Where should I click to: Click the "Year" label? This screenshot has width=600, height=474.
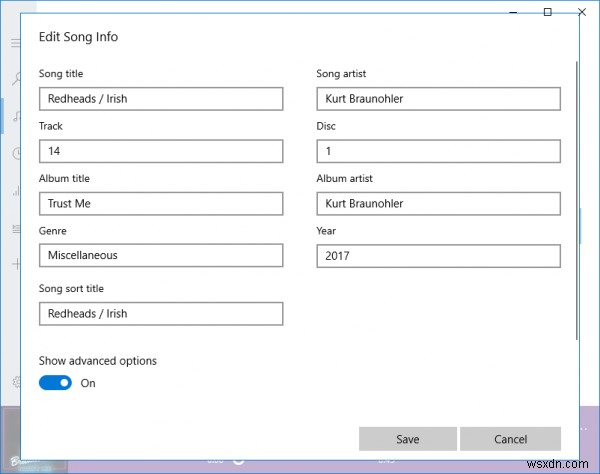click(x=326, y=231)
